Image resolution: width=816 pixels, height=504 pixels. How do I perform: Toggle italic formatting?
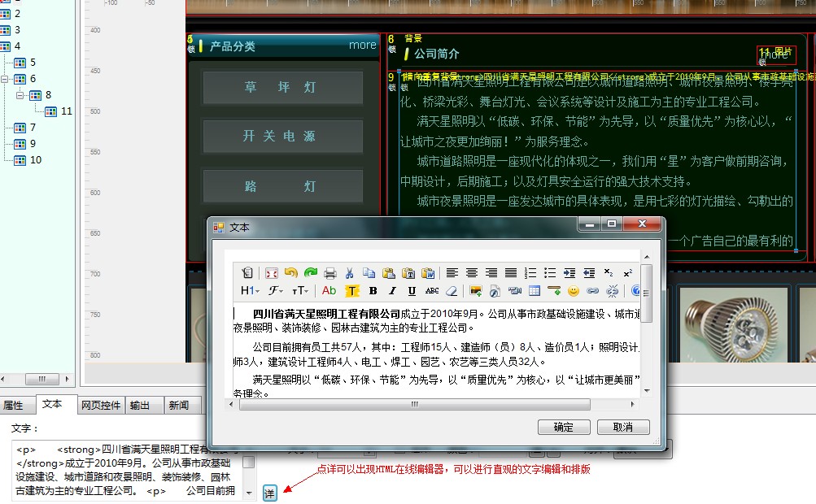(x=392, y=291)
